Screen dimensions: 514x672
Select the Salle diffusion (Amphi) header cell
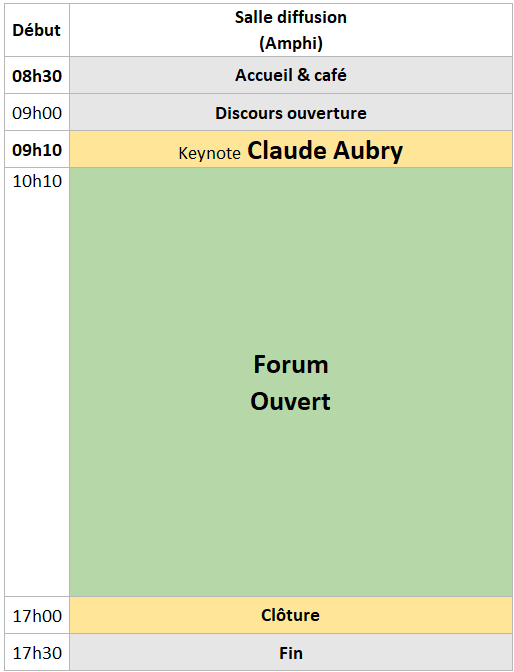pyautogui.click(x=291, y=30)
